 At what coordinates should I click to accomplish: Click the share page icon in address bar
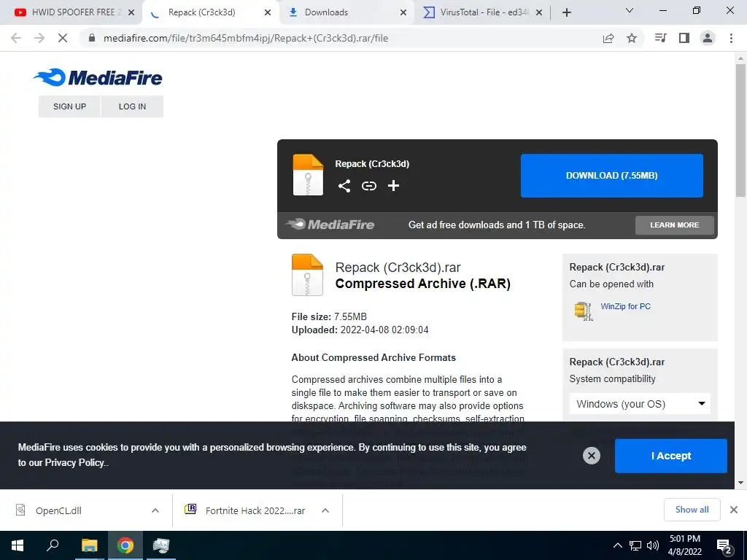[x=608, y=38]
